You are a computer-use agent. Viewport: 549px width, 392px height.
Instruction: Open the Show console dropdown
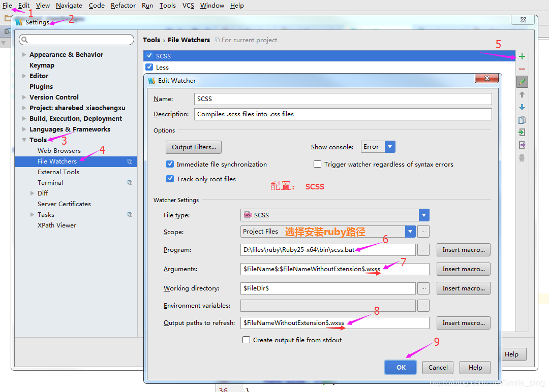tap(390, 147)
